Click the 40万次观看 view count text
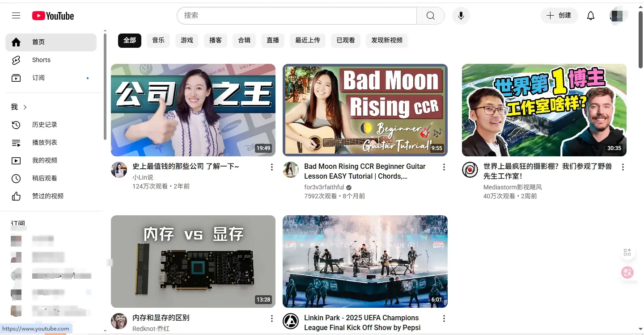 [499, 196]
